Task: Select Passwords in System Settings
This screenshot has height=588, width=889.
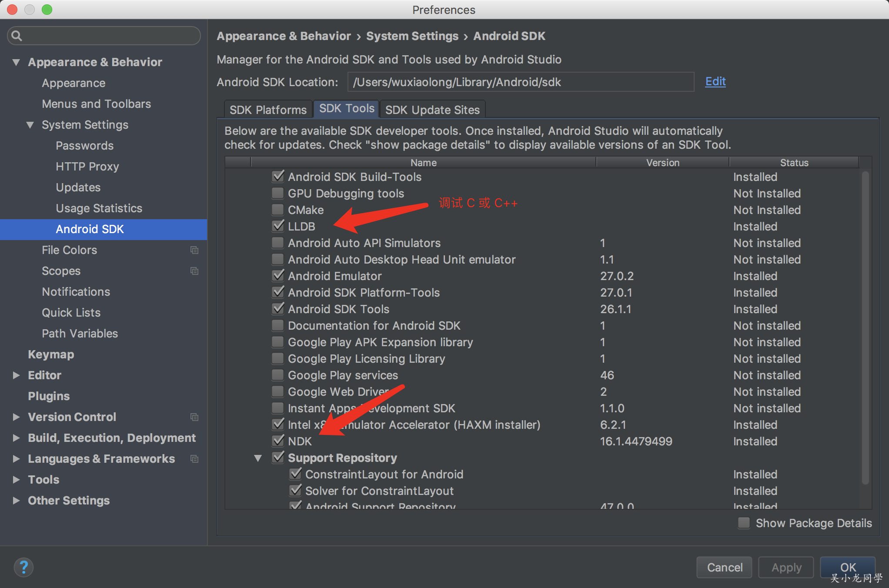Action: click(x=84, y=146)
